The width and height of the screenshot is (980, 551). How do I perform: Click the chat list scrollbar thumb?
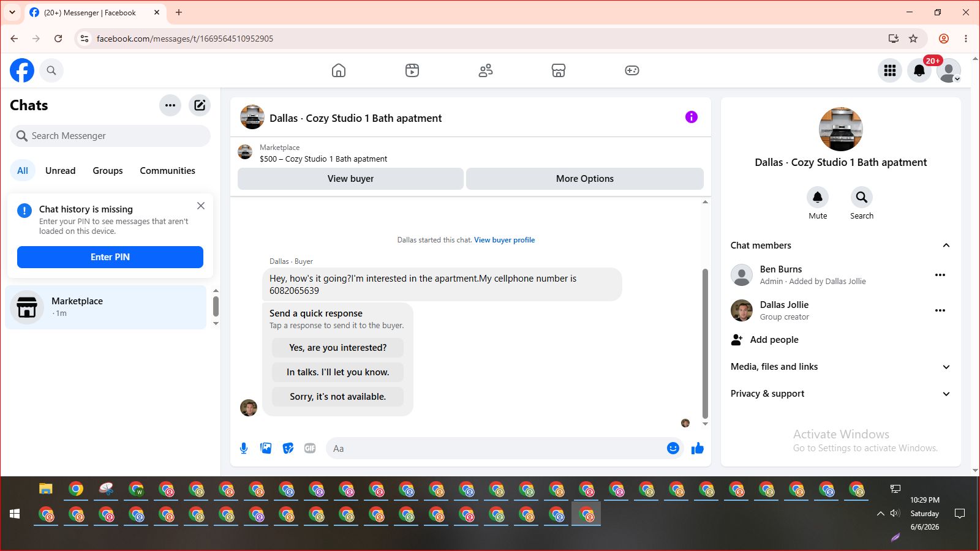[x=216, y=306]
